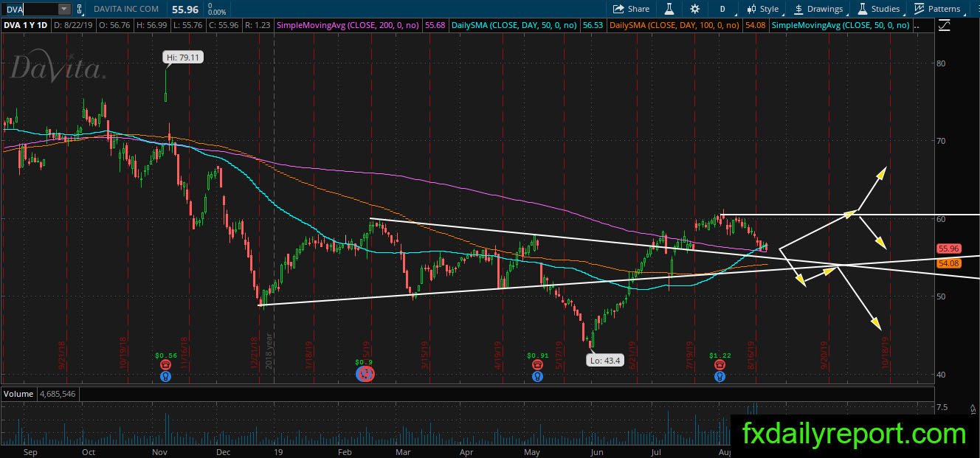
Task: Click the $0.91 earnings phone icon
Action: click(x=536, y=364)
